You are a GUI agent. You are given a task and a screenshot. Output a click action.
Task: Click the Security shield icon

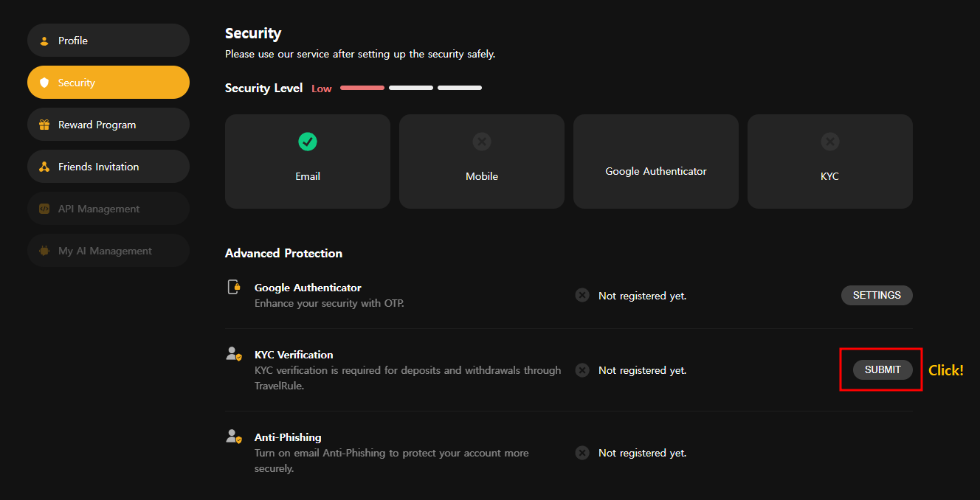pos(44,83)
